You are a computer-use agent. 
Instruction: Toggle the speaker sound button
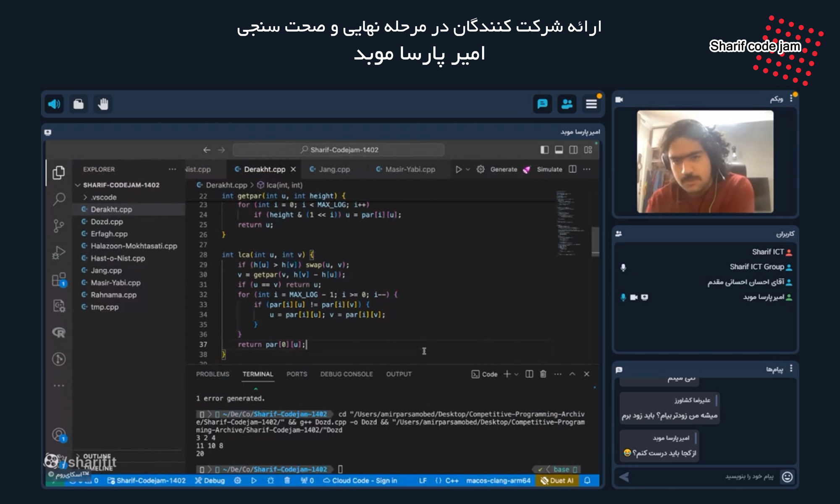click(x=54, y=104)
